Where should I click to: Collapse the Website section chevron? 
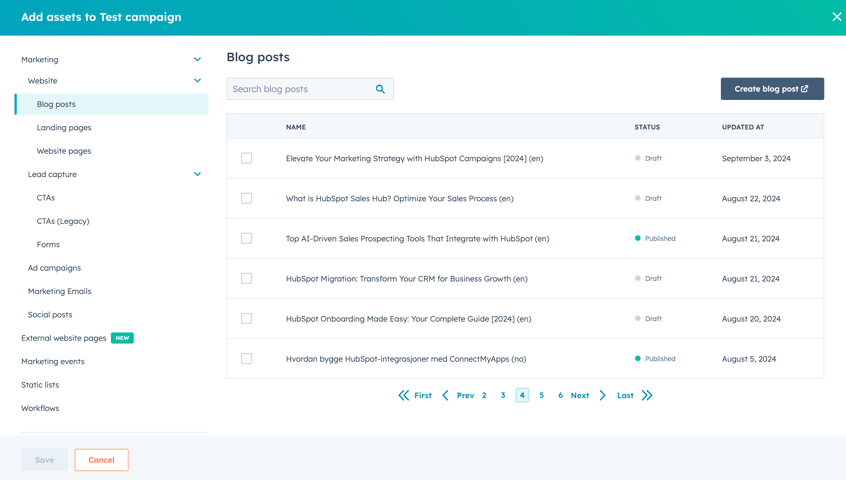197,81
